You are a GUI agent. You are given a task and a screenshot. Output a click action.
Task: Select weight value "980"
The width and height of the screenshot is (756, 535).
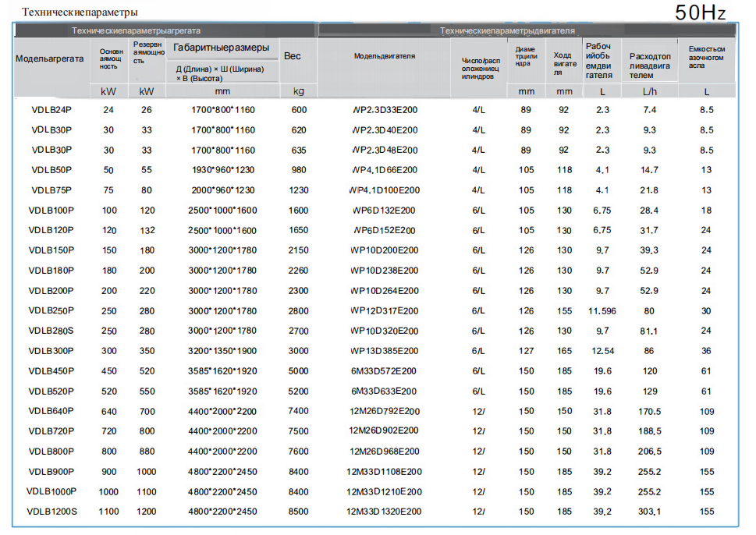299,170
